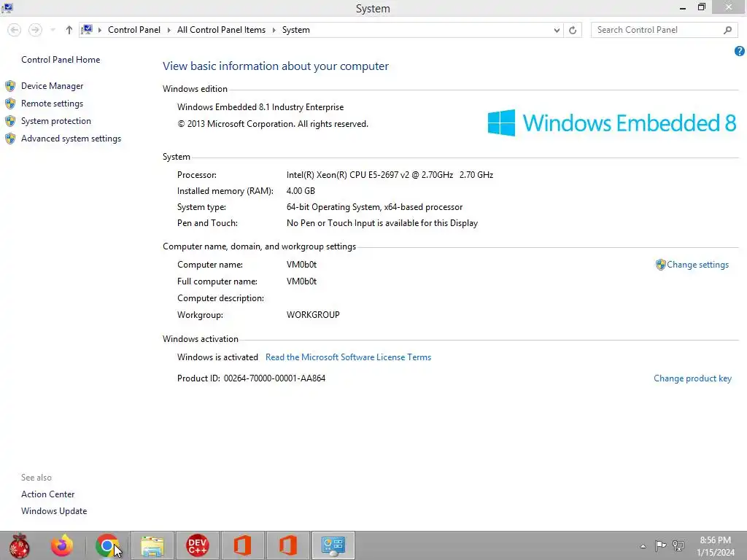Open System protection
Viewport: 747px width, 560px height.
click(x=55, y=121)
